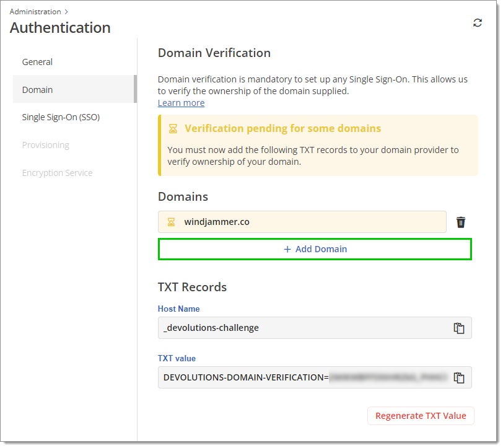Click the breadcrumb chevron after Administration
The height and width of the screenshot is (448, 503).
point(67,12)
